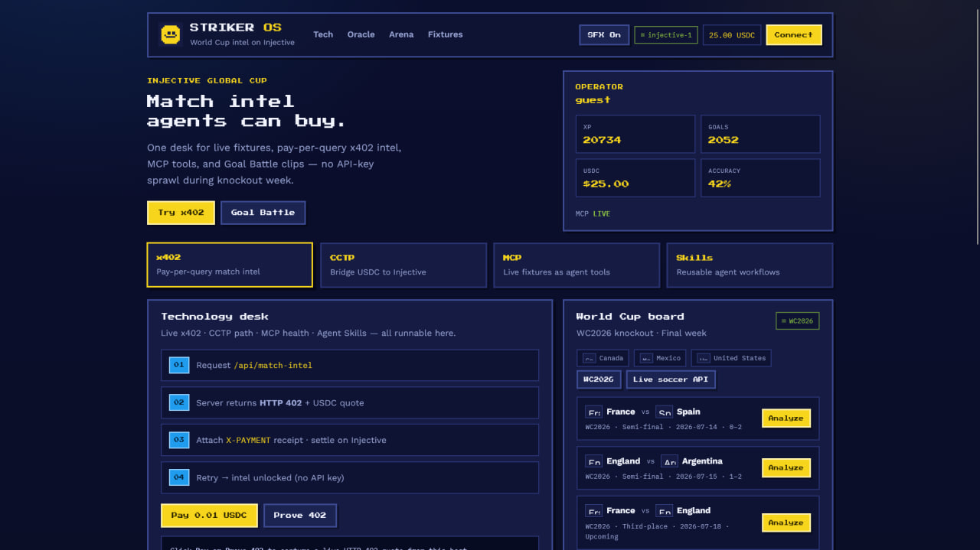Viewport: 980px width, 550px height.
Task: Open the Oracle nav item
Action: [361, 34]
